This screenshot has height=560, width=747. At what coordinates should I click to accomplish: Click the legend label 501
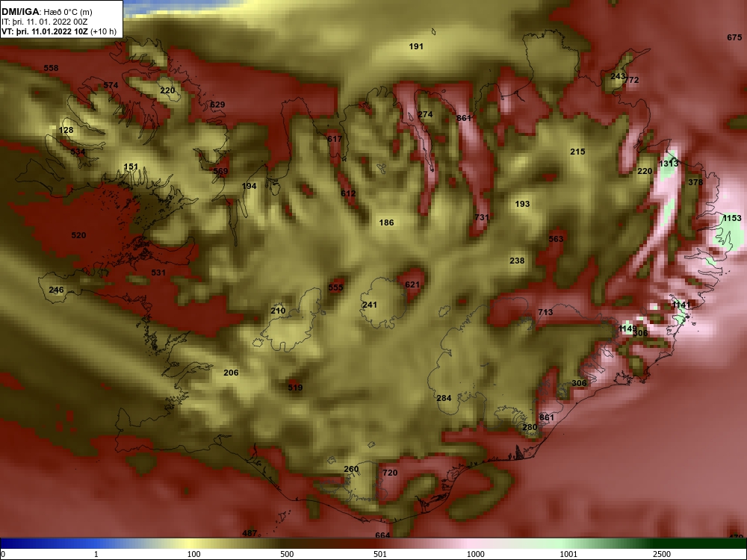pos(380,554)
